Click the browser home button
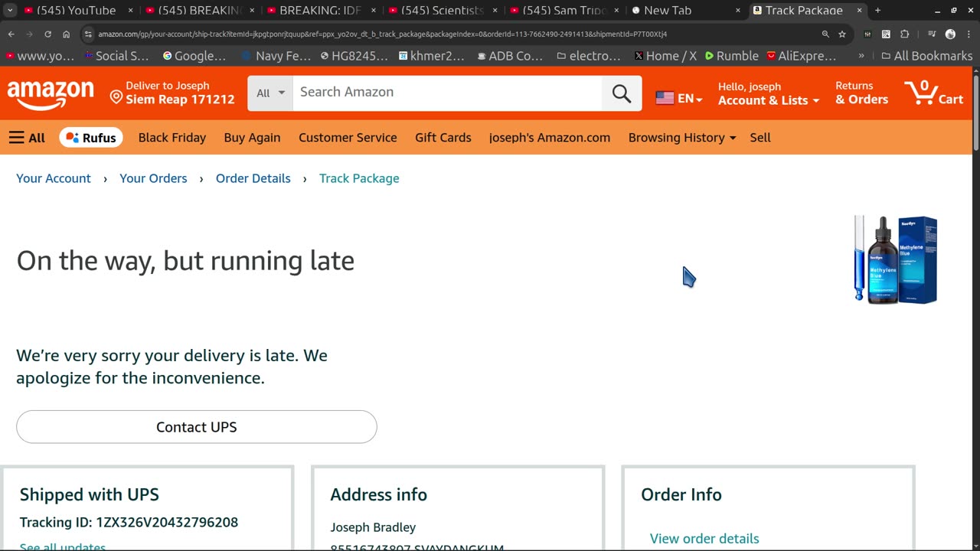 pos(66,34)
